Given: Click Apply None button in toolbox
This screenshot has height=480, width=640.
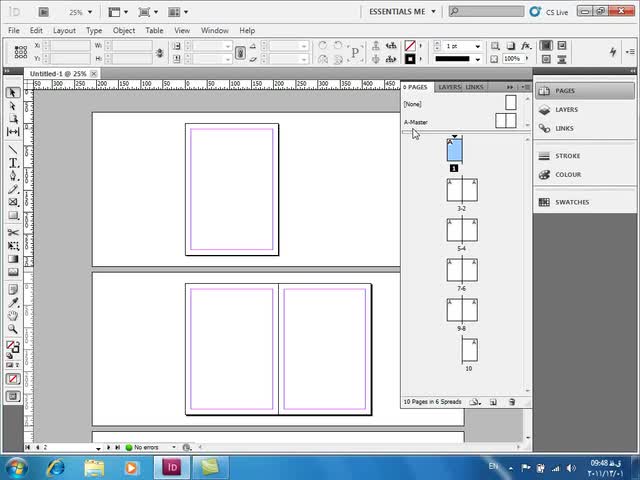Looking at the screenshot, I should coord(13,379).
